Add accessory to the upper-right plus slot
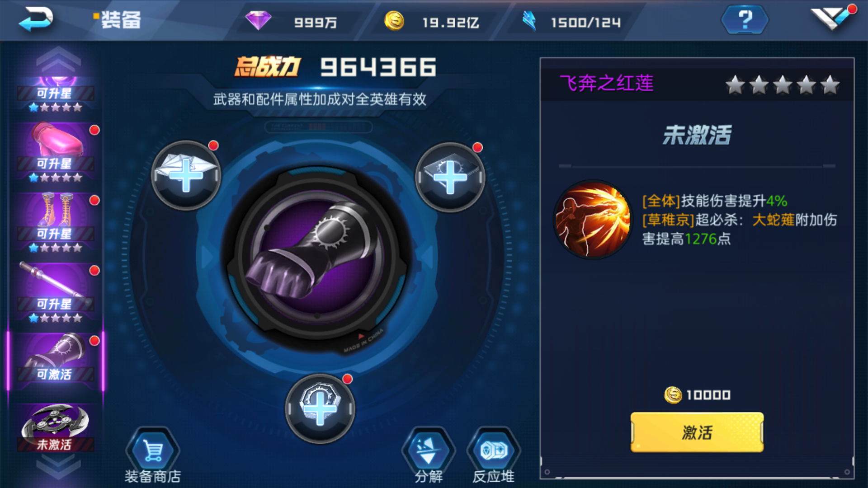This screenshot has width=868, height=488. point(450,177)
